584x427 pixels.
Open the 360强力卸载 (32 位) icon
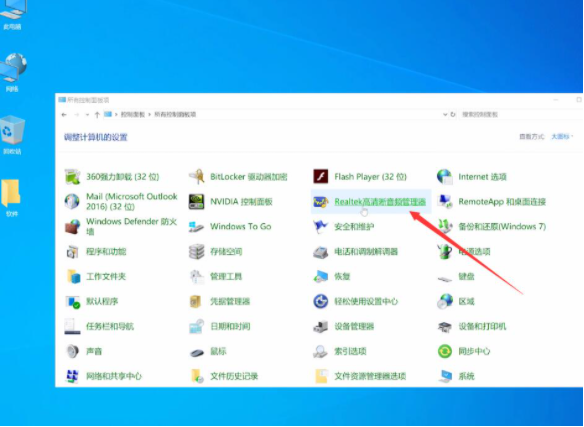coord(72,177)
